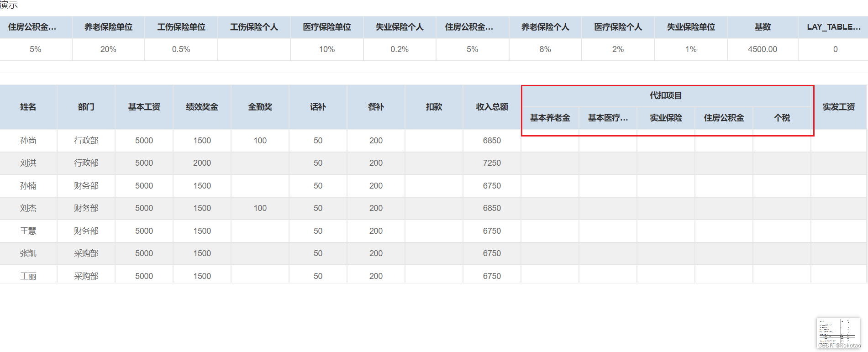Select the 0.2% rate cell
Screen dimensions: 868x352
coord(400,49)
